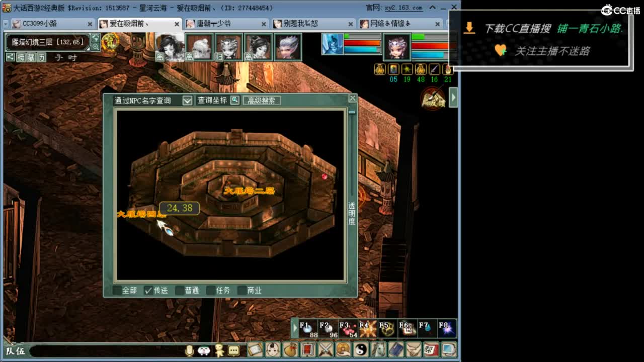
Task: Click the 大雁塔二层 teleport label on map
Action: (250, 191)
